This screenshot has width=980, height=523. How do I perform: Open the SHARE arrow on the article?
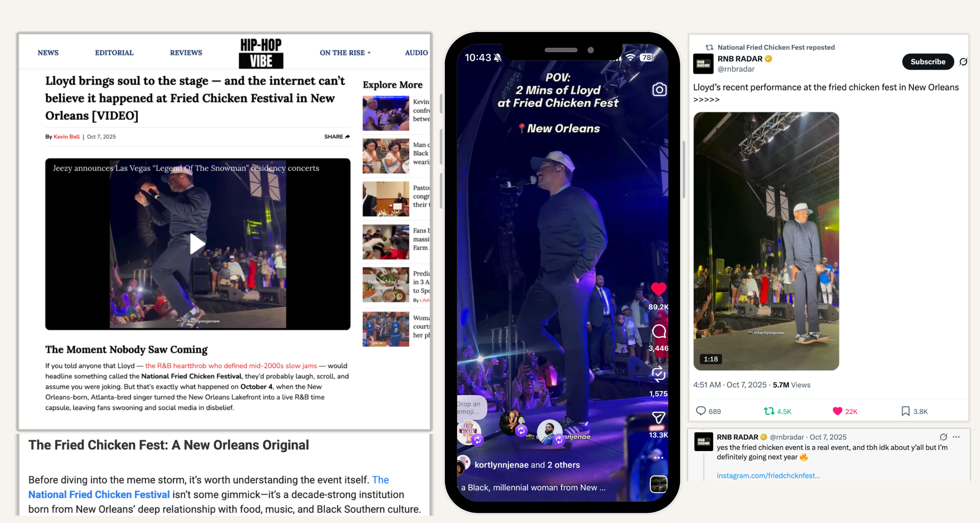(x=337, y=137)
